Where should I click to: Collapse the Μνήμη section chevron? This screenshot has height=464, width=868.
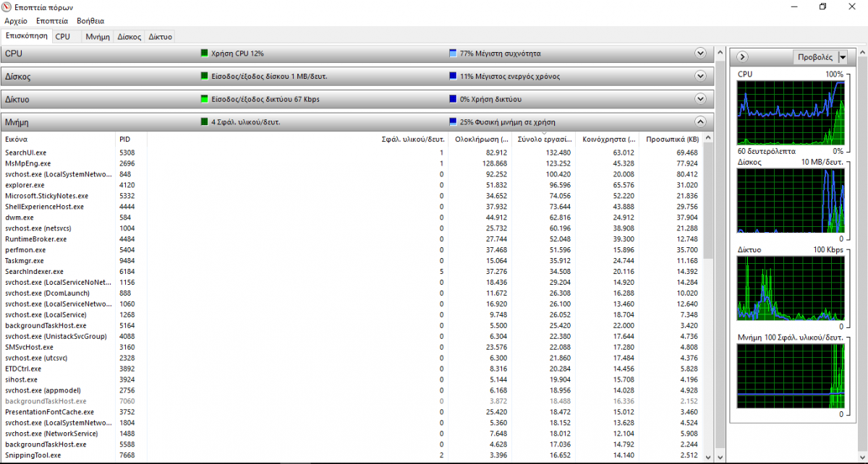[x=699, y=122]
